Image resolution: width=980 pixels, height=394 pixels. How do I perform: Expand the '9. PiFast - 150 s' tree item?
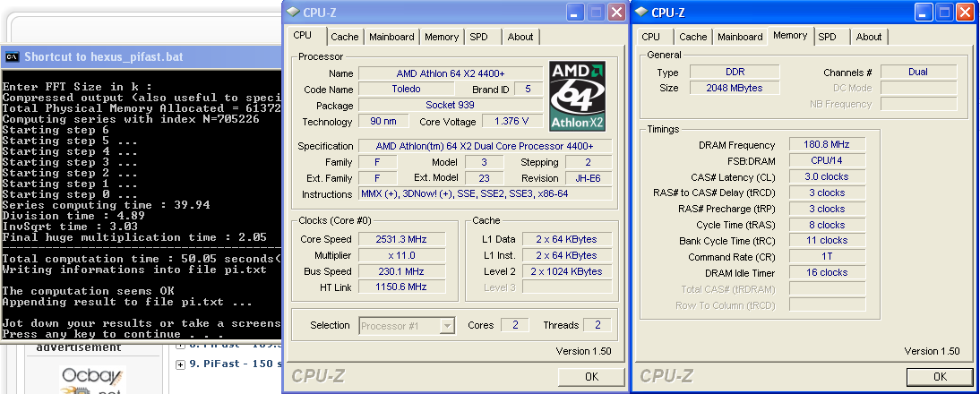(x=181, y=364)
